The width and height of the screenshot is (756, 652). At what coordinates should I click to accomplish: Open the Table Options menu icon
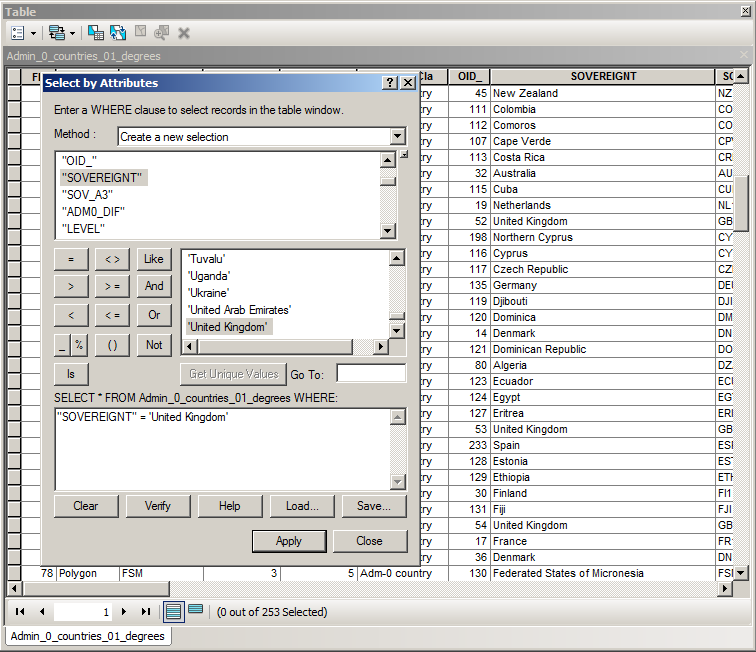(x=17, y=33)
